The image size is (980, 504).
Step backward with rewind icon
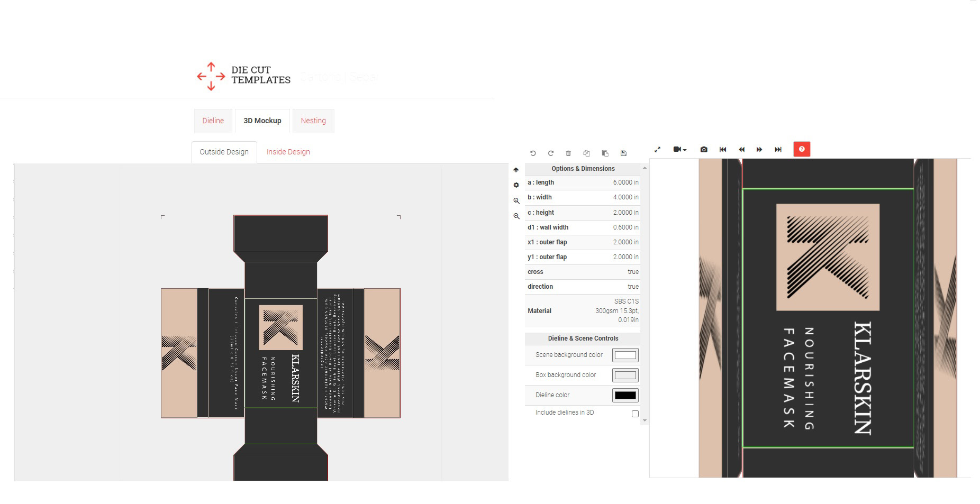coord(741,150)
